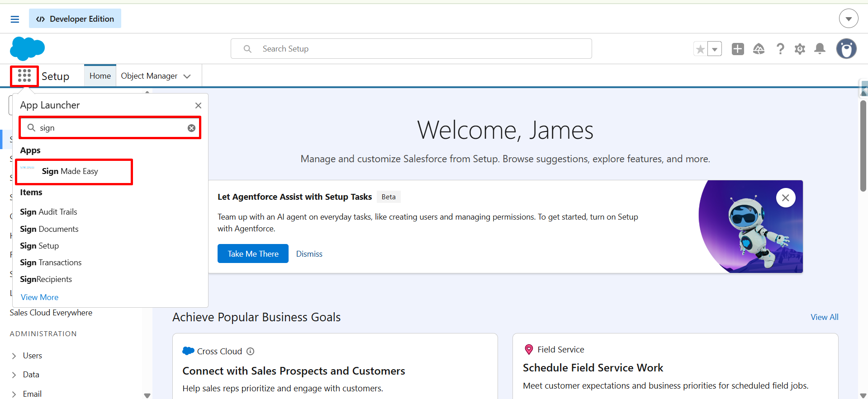
Task: Open the notifications bell icon
Action: (x=820, y=49)
